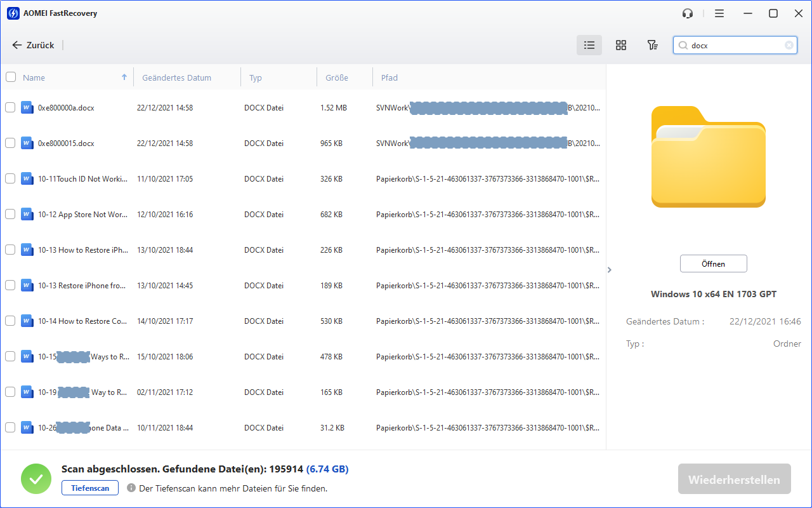Click the Name column sort arrow
This screenshot has height=508, width=812.
(x=124, y=77)
